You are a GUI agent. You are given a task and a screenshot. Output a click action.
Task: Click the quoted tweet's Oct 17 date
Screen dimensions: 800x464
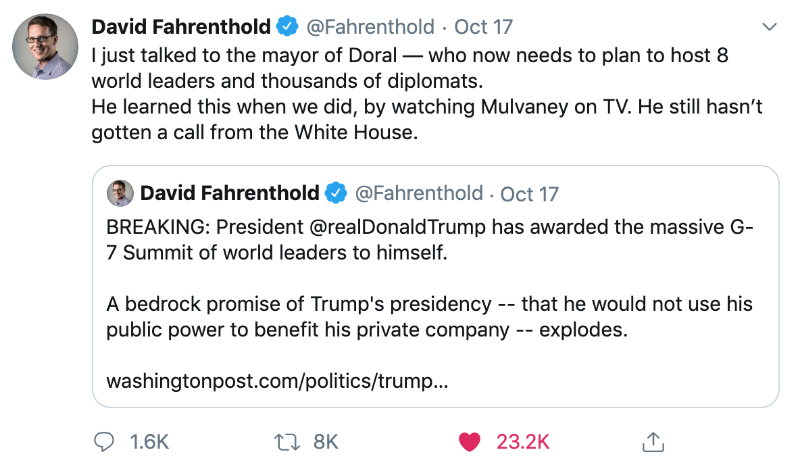[x=529, y=193]
